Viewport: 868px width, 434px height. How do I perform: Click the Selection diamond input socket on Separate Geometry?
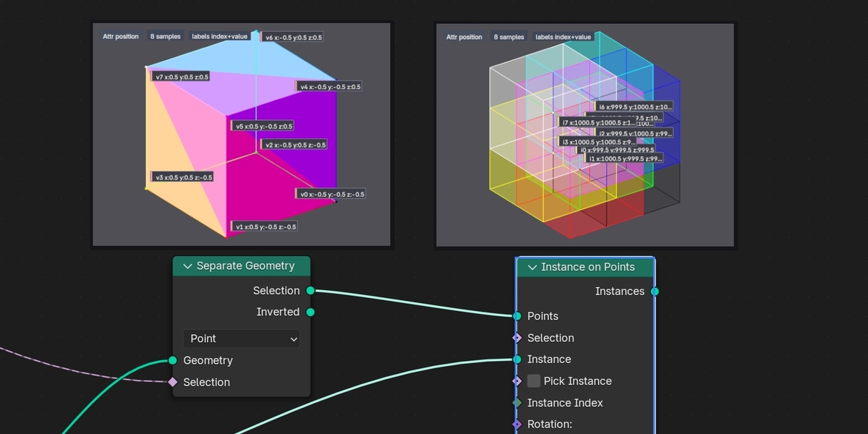point(173,382)
